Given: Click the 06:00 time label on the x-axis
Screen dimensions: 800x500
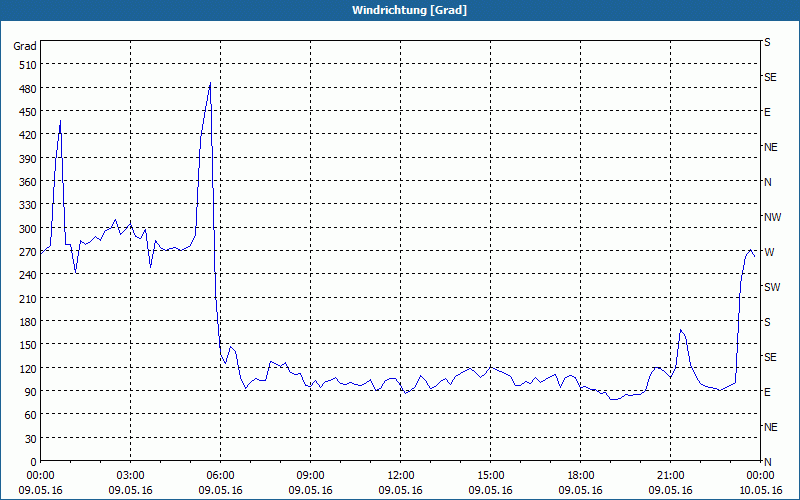Looking at the screenshot, I should coord(220,476).
